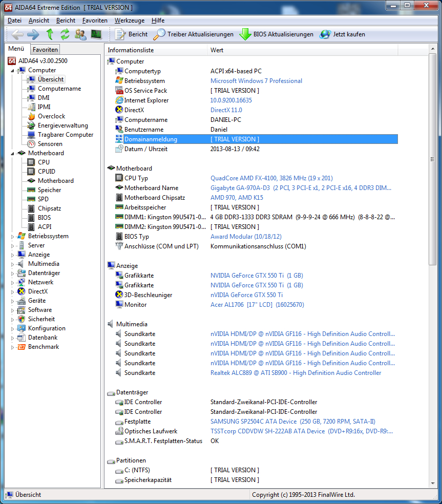Open QuadCore AMD FX-4100 link
Image resolution: width=442 pixels, height=504 pixels.
tap(271, 178)
